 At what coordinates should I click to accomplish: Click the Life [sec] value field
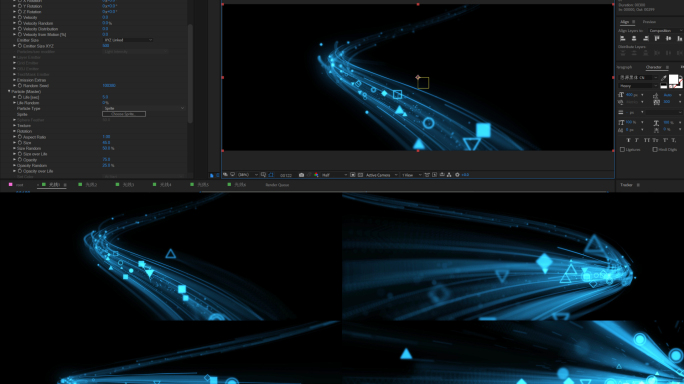(105, 97)
